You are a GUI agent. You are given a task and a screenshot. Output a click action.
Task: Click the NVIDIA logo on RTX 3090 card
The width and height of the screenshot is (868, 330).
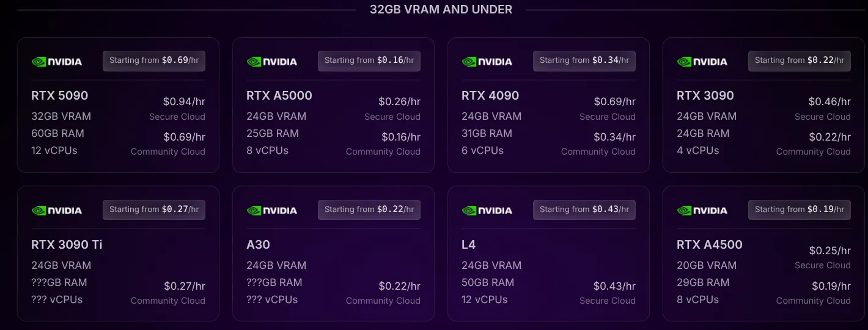[x=702, y=62]
